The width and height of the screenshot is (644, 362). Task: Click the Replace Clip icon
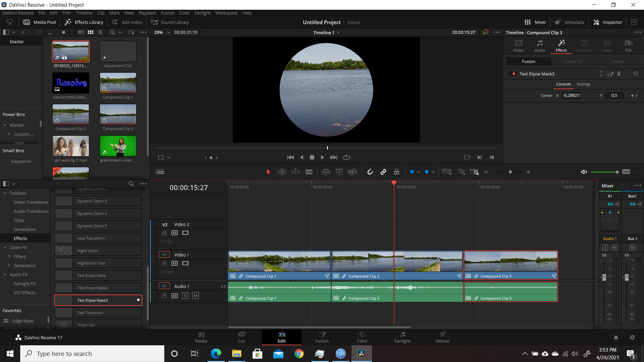point(353,172)
